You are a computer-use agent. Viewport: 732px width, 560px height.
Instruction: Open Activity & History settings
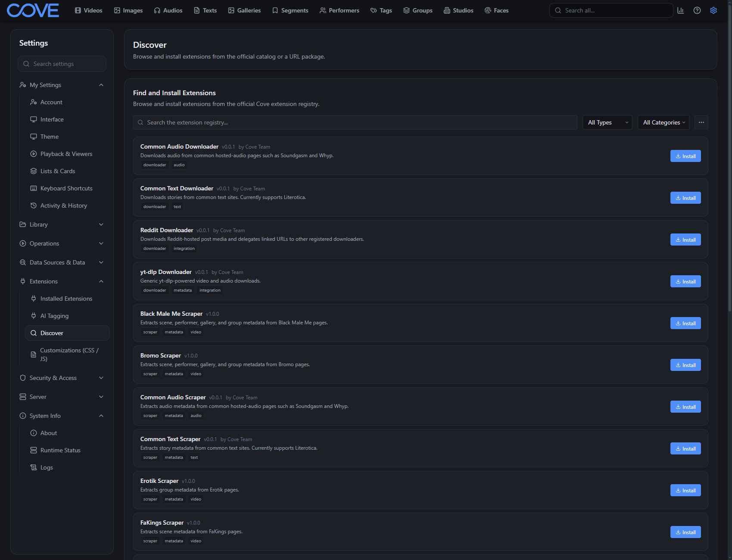point(67,205)
